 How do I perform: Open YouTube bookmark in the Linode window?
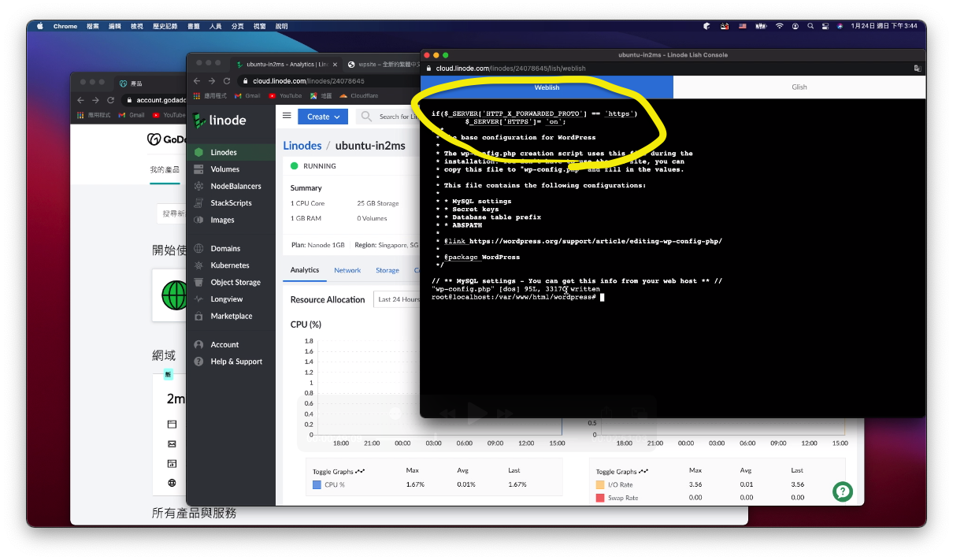(x=285, y=95)
